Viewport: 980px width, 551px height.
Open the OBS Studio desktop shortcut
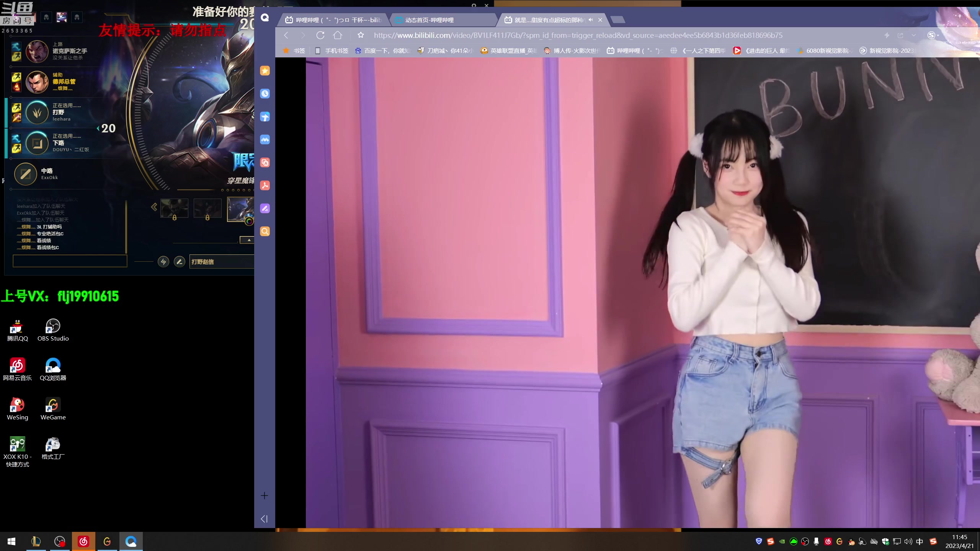pos(53,330)
